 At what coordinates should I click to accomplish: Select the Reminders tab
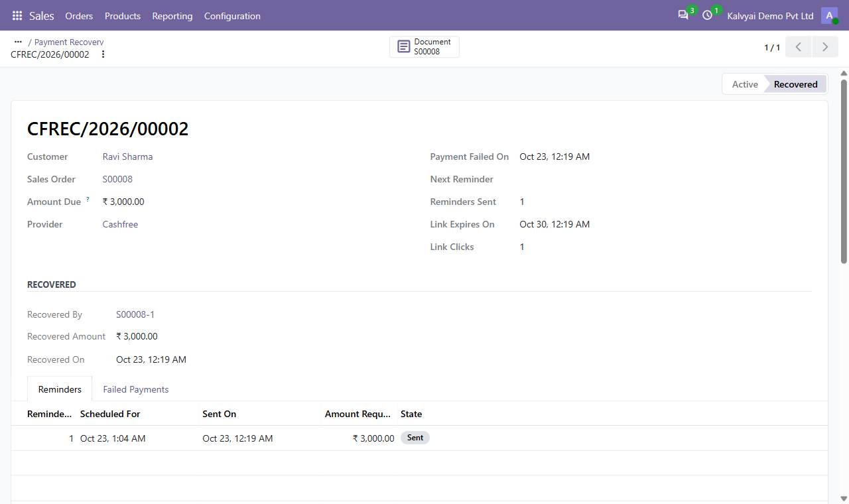(x=60, y=389)
